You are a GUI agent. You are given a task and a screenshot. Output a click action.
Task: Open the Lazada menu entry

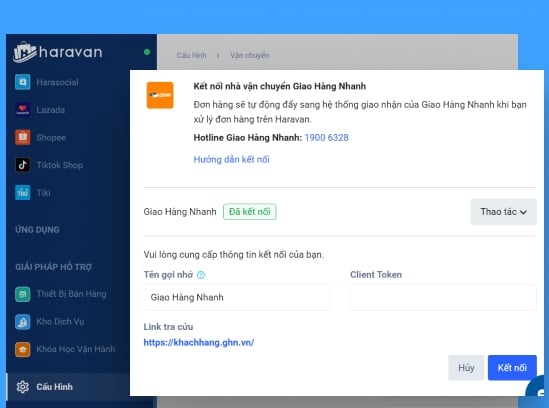click(51, 110)
